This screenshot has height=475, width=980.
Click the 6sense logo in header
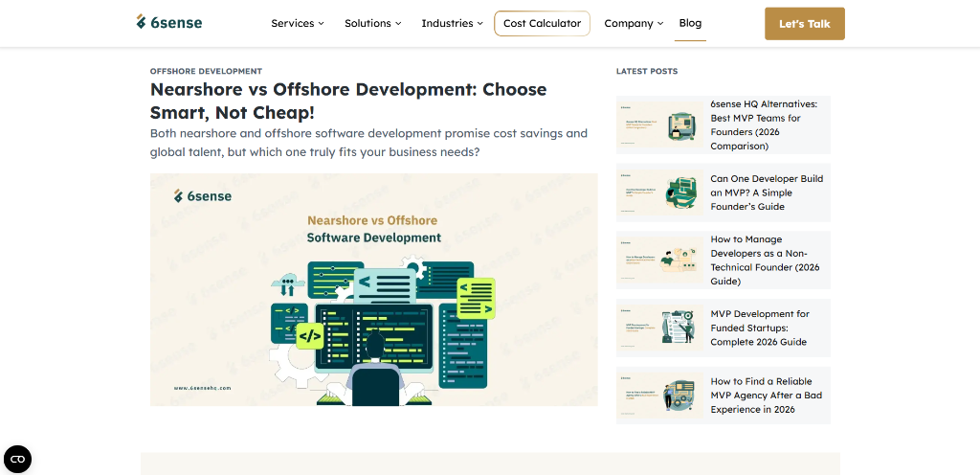pyautogui.click(x=169, y=22)
